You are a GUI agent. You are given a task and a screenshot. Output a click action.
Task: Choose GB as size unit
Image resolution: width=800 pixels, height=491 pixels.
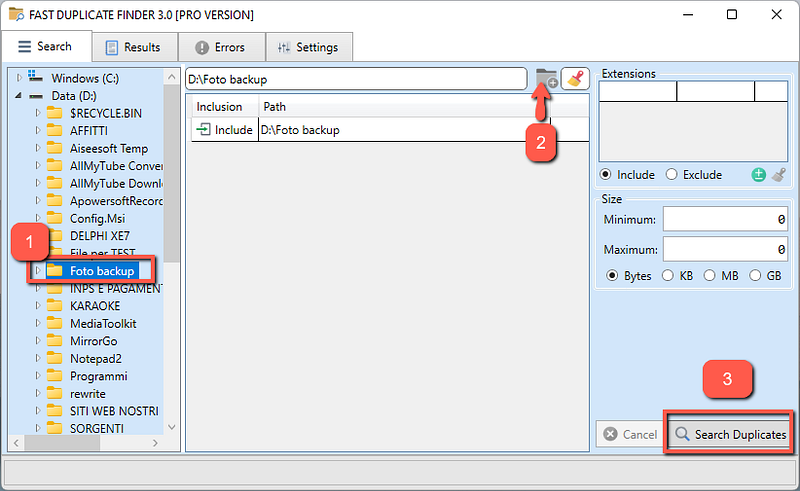pyautogui.click(x=755, y=276)
